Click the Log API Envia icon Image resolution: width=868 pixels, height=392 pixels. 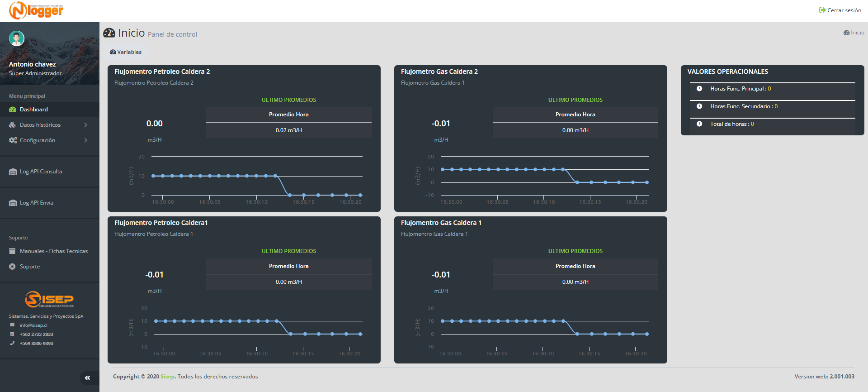click(x=13, y=203)
